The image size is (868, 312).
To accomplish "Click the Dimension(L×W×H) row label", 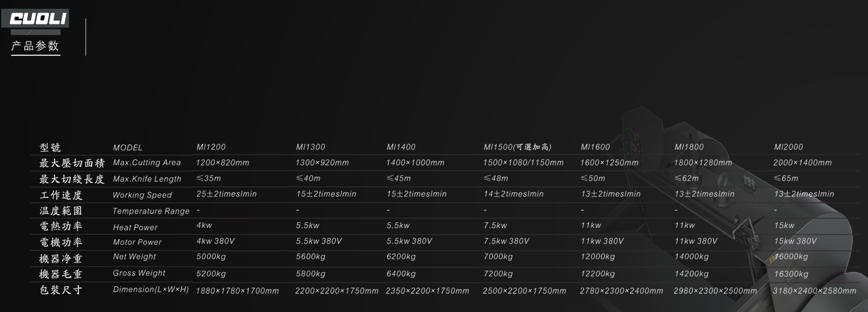I will pos(151,289).
